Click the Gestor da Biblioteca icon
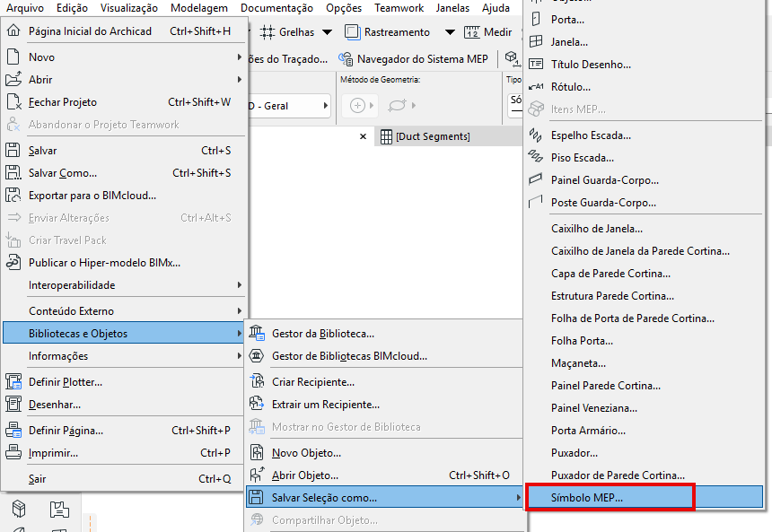The width and height of the screenshot is (772, 532). pyautogui.click(x=257, y=333)
